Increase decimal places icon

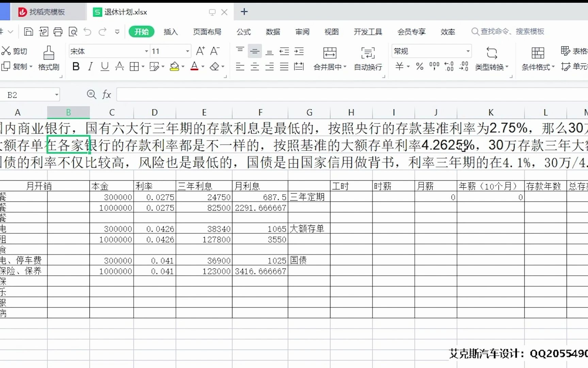[449, 66]
